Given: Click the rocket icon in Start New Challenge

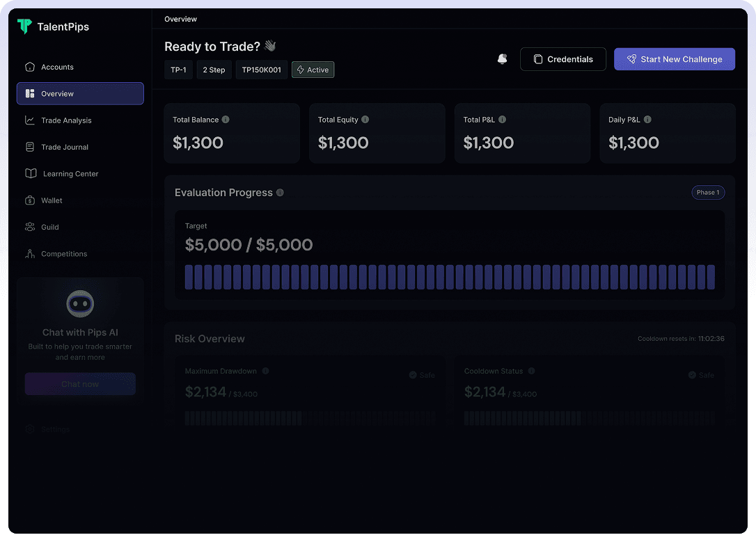Looking at the screenshot, I should pyautogui.click(x=631, y=59).
